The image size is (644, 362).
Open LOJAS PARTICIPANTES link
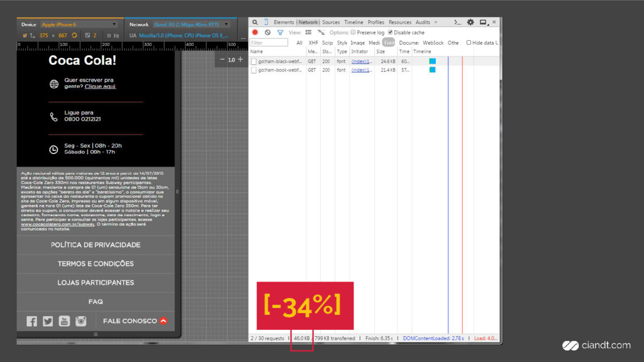(x=96, y=283)
